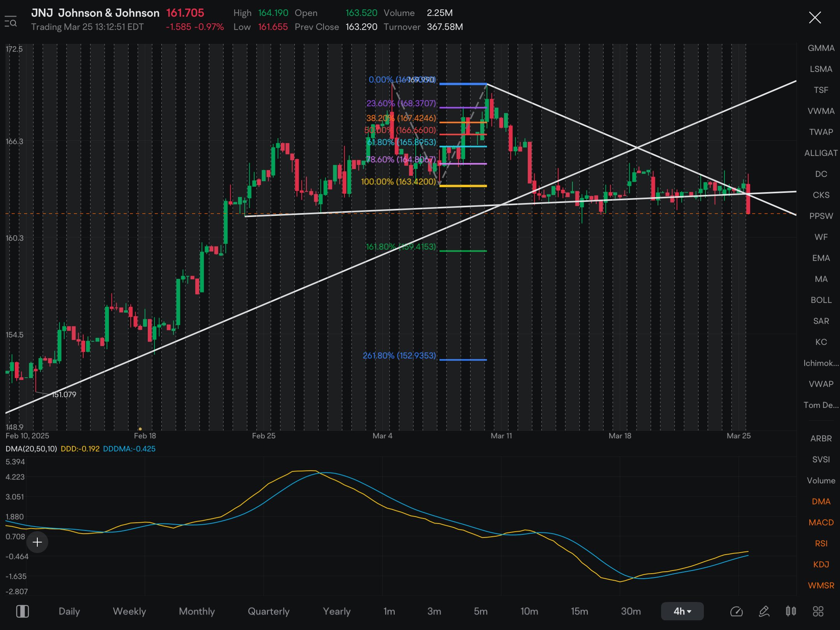Close the chart with the X icon
This screenshot has width=840, height=630.
click(x=815, y=17)
